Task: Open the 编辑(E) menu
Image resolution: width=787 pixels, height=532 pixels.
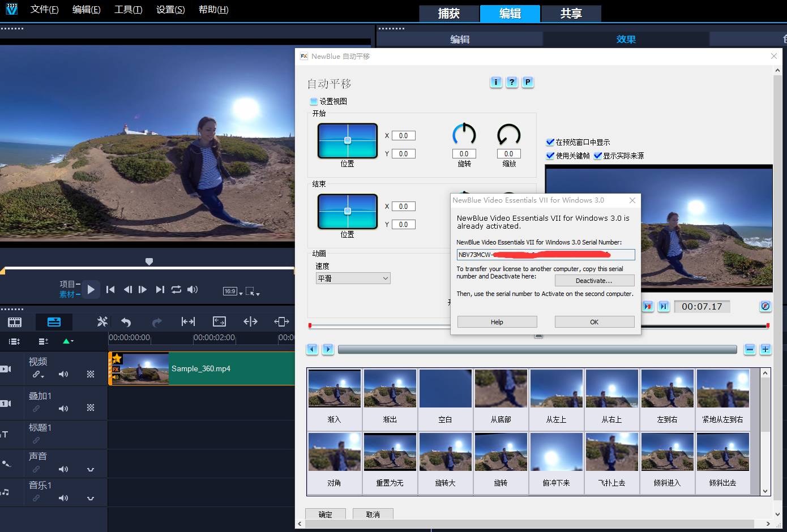Action: pyautogui.click(x=87, y=10)
